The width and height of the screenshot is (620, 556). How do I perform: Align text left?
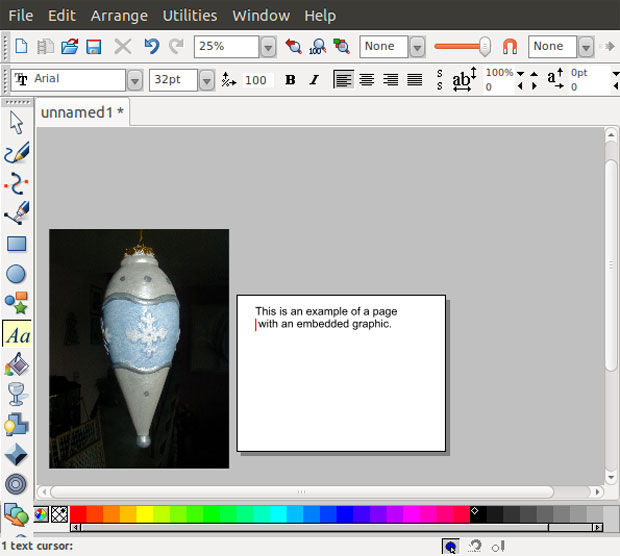(x=343, y=79)
